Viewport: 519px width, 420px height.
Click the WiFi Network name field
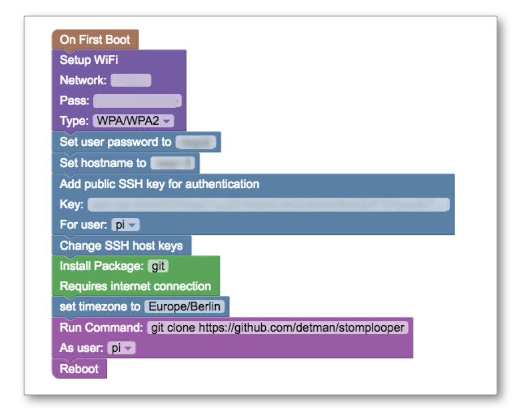[x=131, y=80]
